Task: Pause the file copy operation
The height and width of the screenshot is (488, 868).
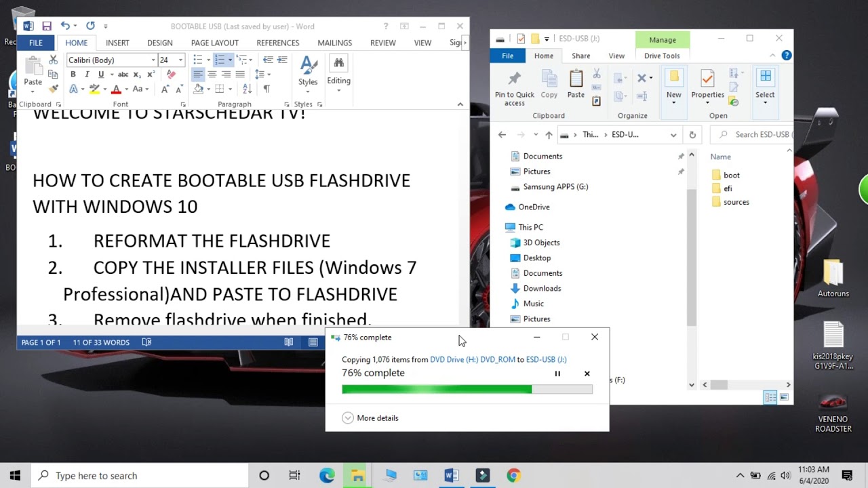Action: (557, 373)
